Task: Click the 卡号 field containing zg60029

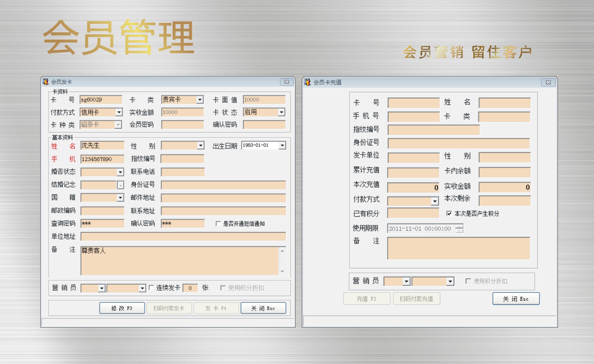Action: click(x=101, y=100)
